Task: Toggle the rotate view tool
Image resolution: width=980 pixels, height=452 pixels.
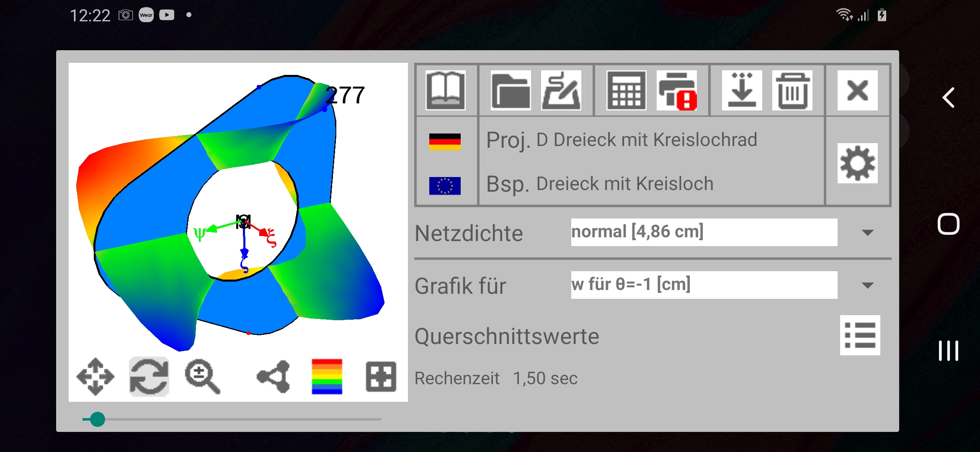Action: (149, 377)
